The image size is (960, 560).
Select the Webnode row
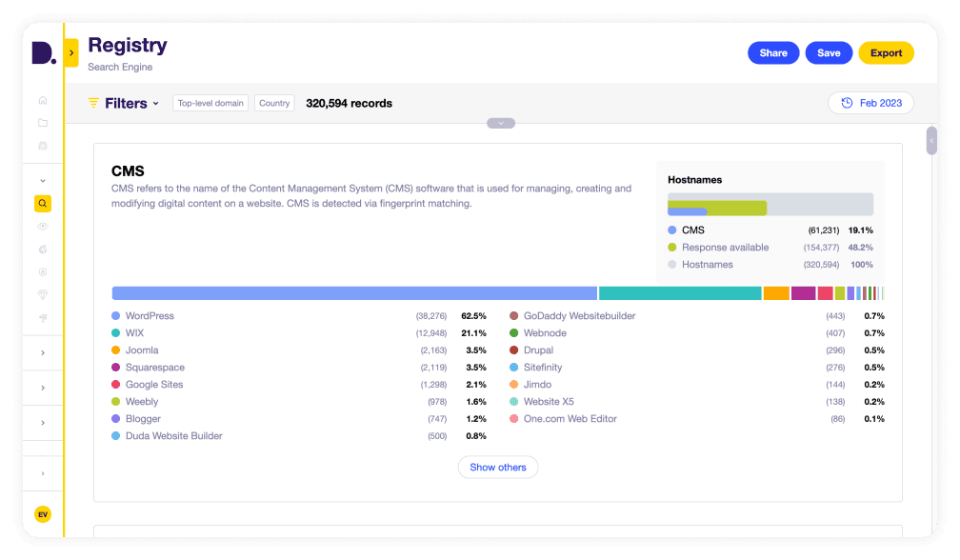coord(697,333)
